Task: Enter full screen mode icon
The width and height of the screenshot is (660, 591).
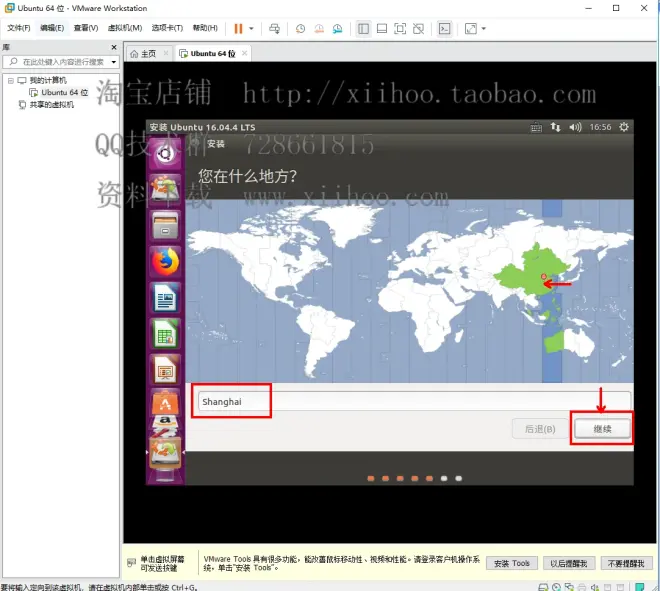Action: click(400, 29)
